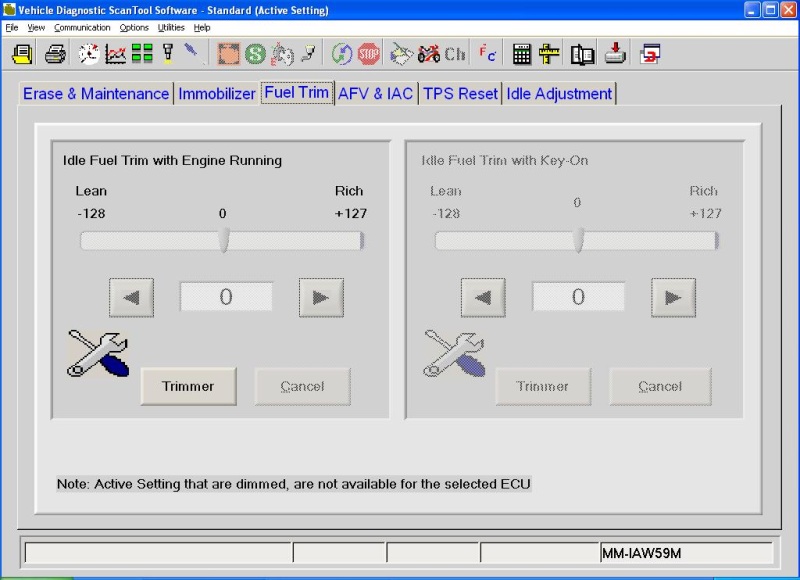Viewport: 800px width, 580px height.
Task: Open the calculator tool icon
Action: tap(521, 54)
